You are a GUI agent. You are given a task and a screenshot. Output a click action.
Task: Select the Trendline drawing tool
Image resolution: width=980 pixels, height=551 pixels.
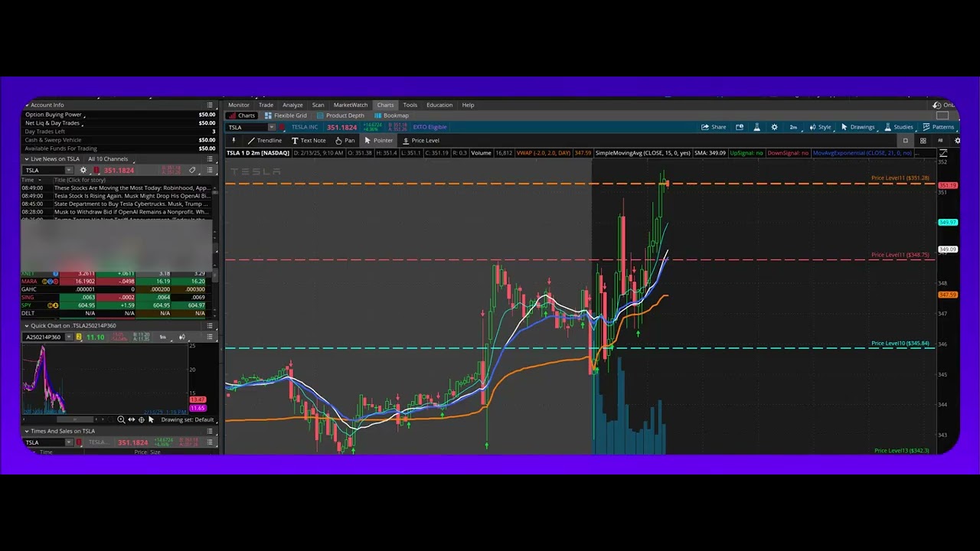(264, 141)
